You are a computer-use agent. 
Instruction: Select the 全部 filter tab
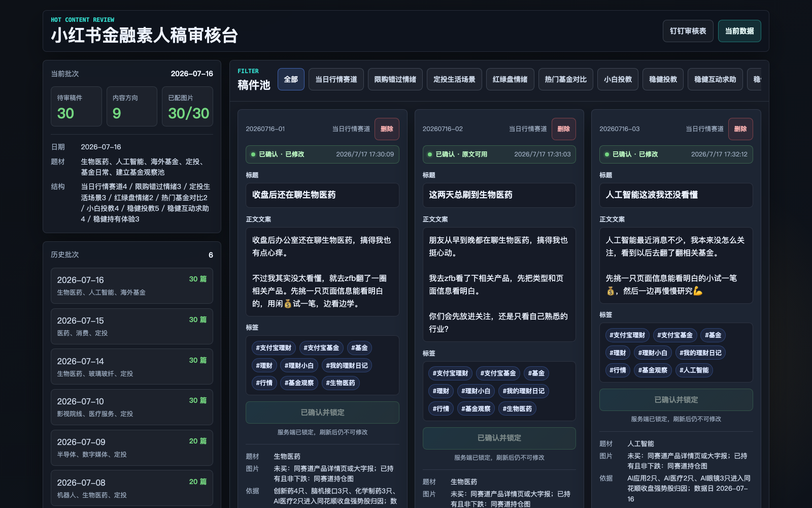point(291,79)
